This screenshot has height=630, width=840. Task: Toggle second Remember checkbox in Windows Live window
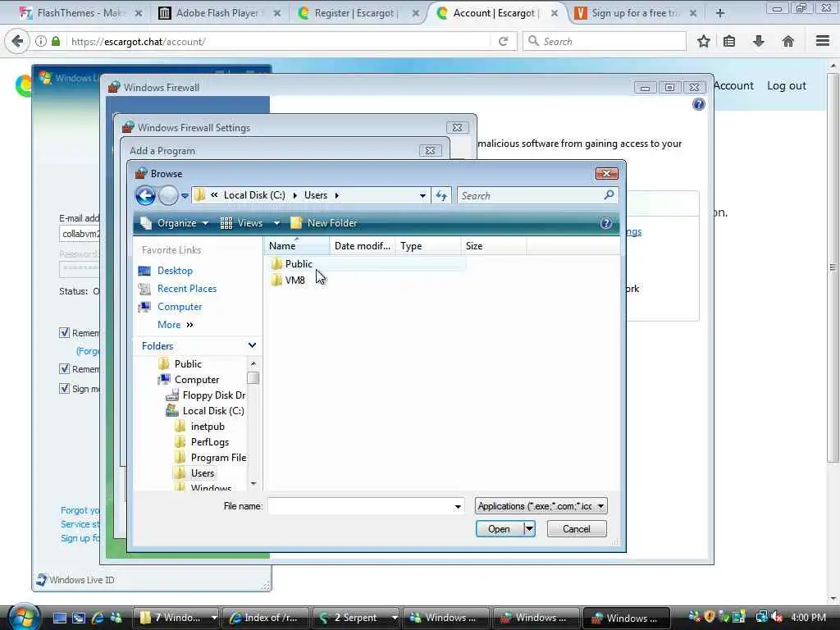click(x=64, y=368)
